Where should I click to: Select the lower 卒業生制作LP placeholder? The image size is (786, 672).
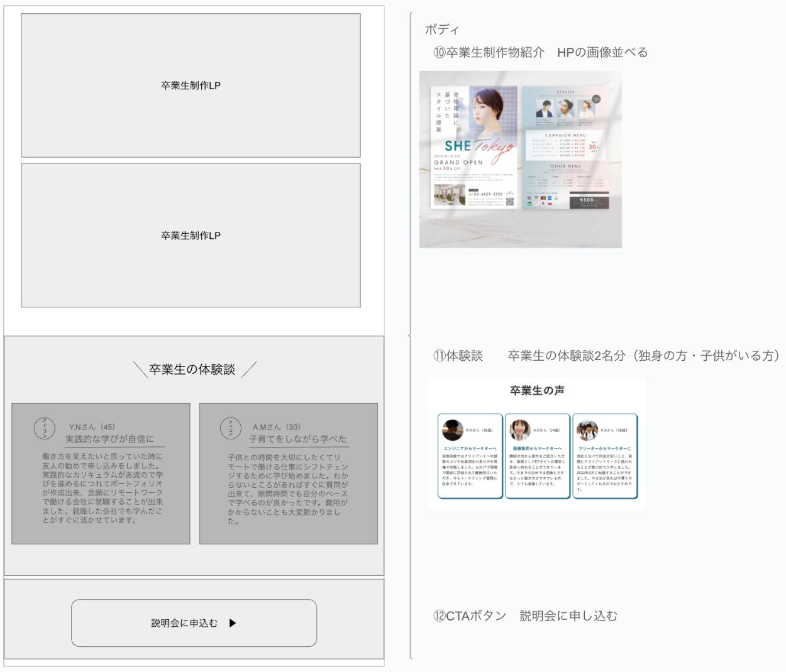(191, 236)
